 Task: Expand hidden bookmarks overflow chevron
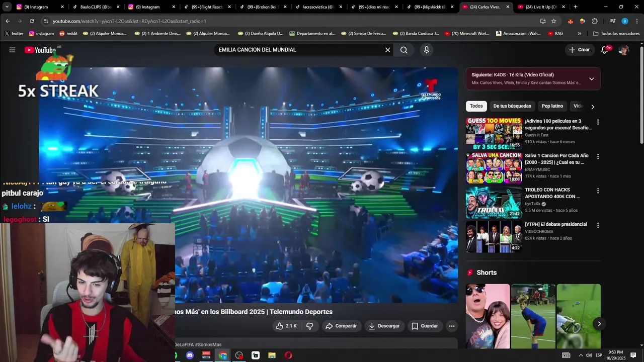(579, 34)
